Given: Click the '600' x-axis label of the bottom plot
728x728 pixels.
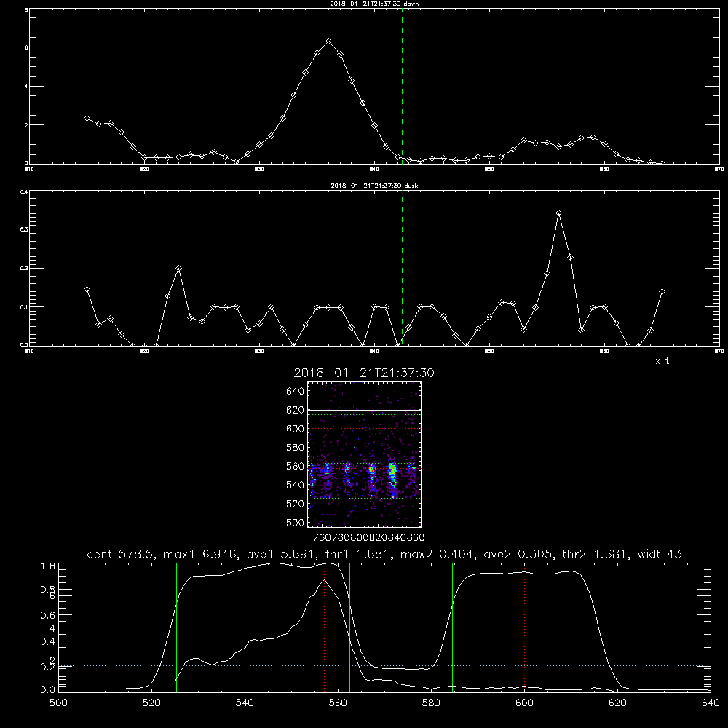Looking at the screenshot, I should (x=525, y=703).
